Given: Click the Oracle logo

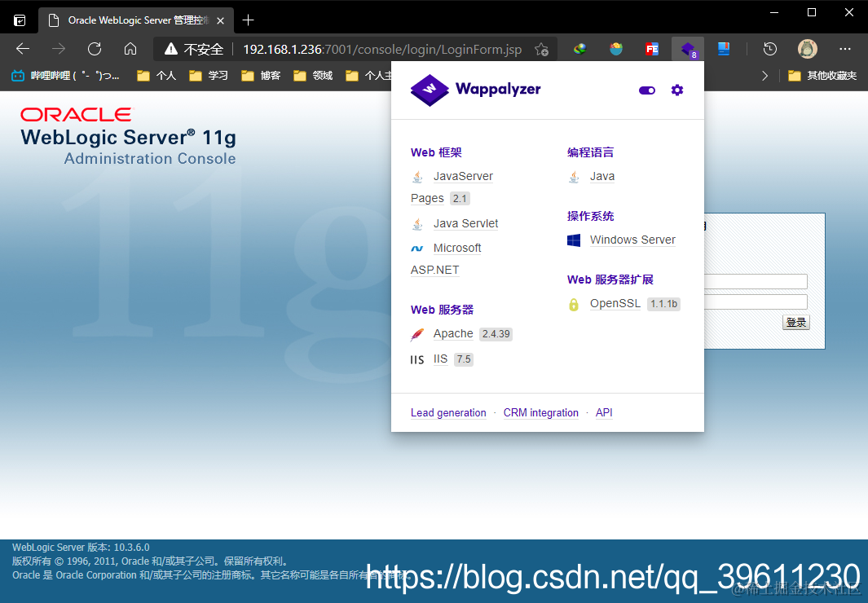Looking at the screenshot, I should click(77, 115).
